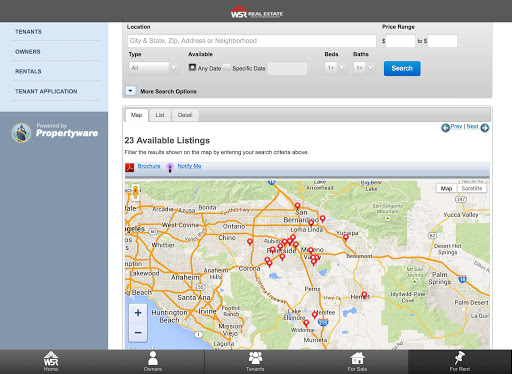The width and height of the screenshot is (512, 374).
Task: Select the For Sale house icon
Action: [357, 359]
